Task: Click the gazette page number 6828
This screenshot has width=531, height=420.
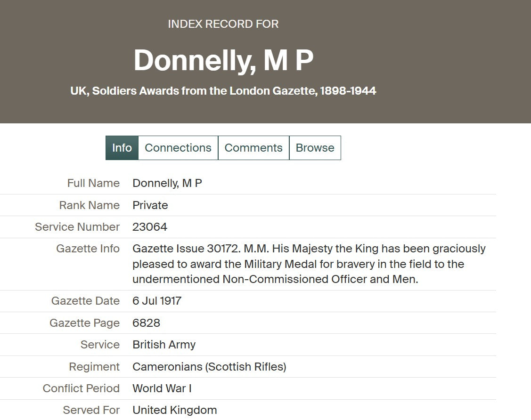Action: tap(146, 323)
